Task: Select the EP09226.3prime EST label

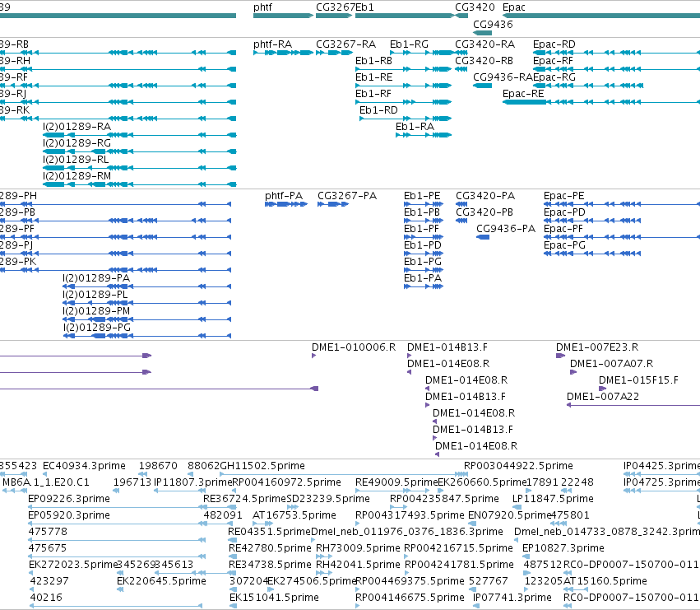Action: pos(69,499)
